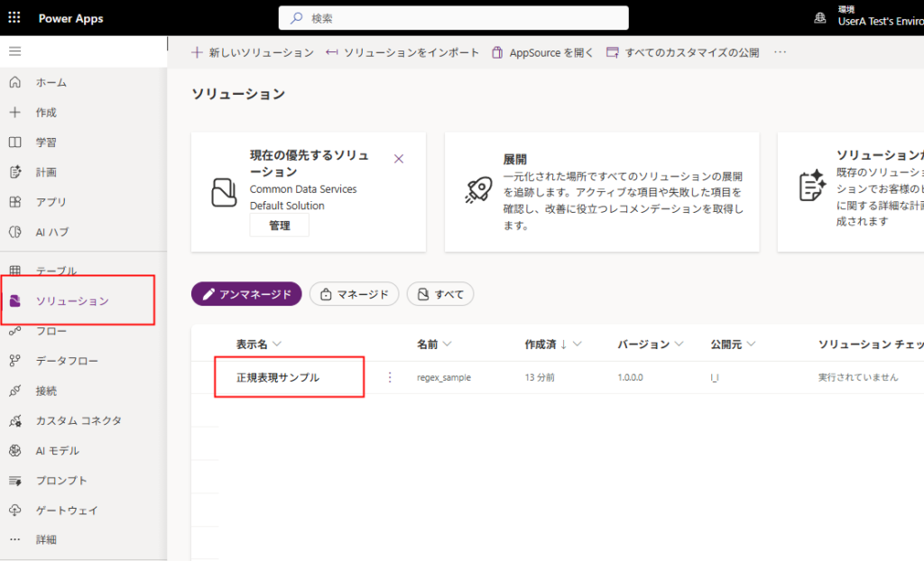924x561 pixels.
Task: Select the アンマネージド filter pill
Action: (246, 294)
